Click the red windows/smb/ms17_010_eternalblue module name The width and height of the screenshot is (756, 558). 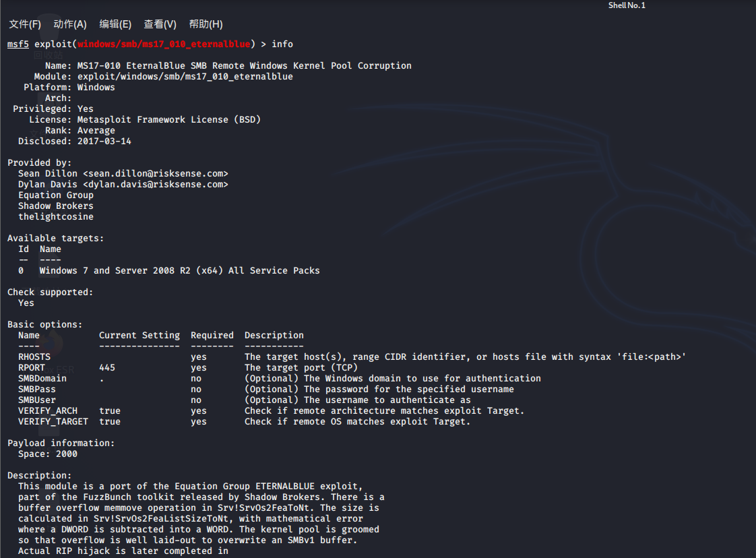click(163, 44)
